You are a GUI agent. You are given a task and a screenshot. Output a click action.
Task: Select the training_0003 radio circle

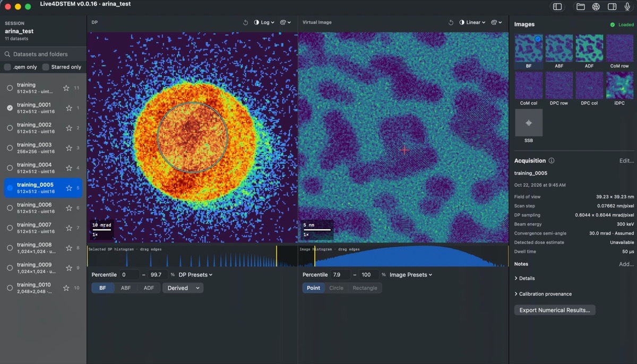tap(10, 148)
